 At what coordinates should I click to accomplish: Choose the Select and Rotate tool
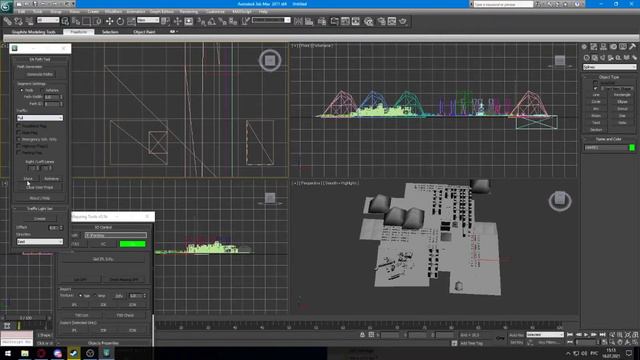(120, 21)
